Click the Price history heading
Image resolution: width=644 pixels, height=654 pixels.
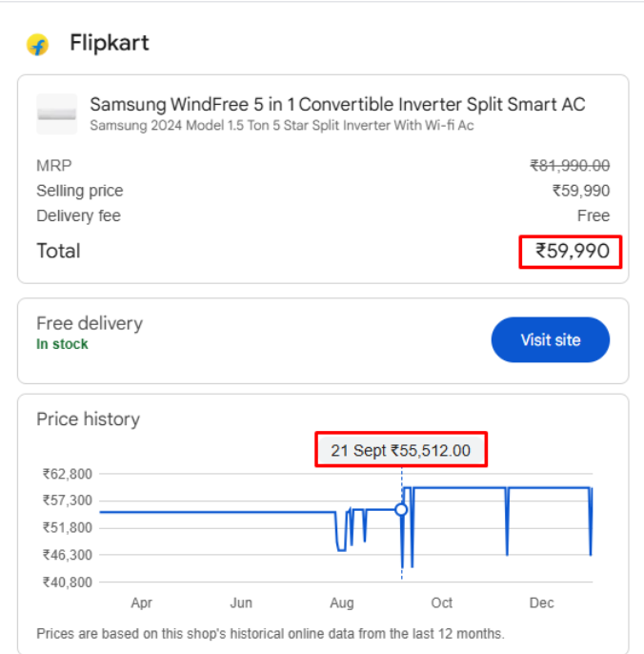pyautogui.click(x=88, y=419)
